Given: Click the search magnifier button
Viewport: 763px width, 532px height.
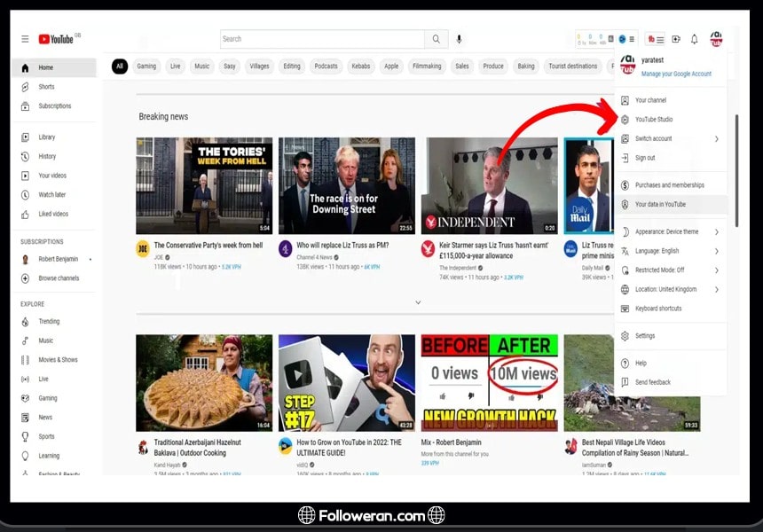Looking at the screenshot, I should (436, 39).
